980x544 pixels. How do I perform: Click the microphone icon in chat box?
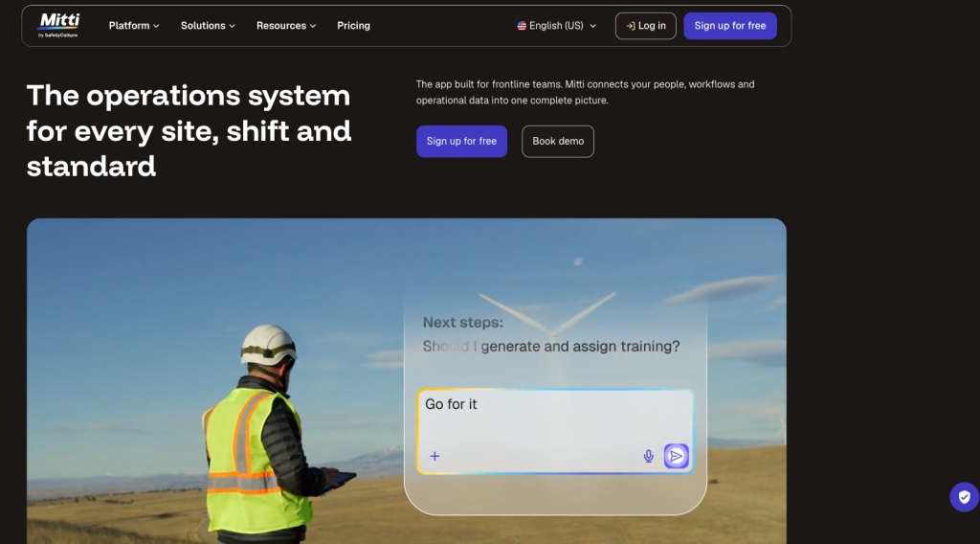coord(648,457)
